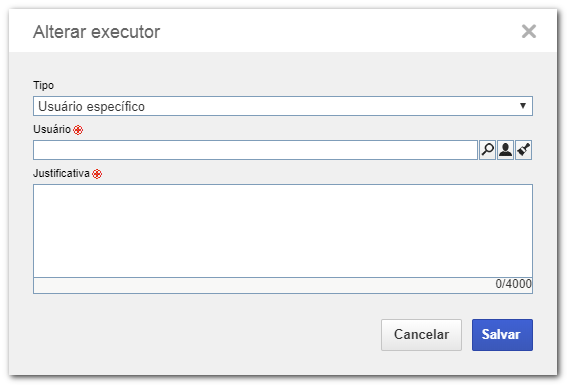Click the red required marker next to Usuário
567x385 pixels.
[78, 130]
